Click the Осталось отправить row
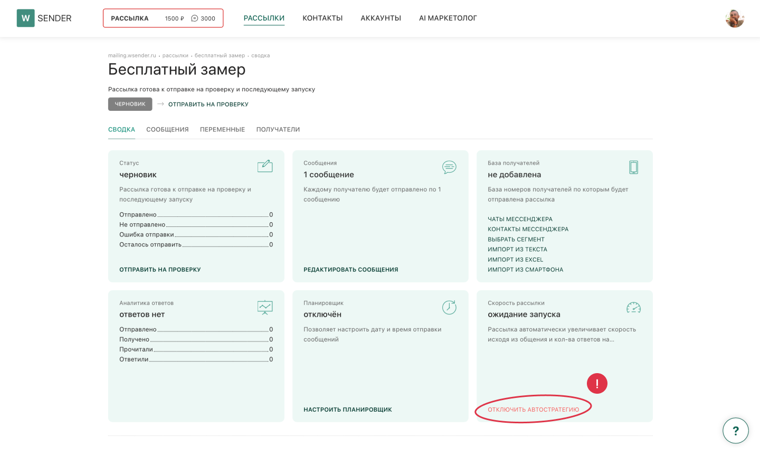 [x=196, y=245]
